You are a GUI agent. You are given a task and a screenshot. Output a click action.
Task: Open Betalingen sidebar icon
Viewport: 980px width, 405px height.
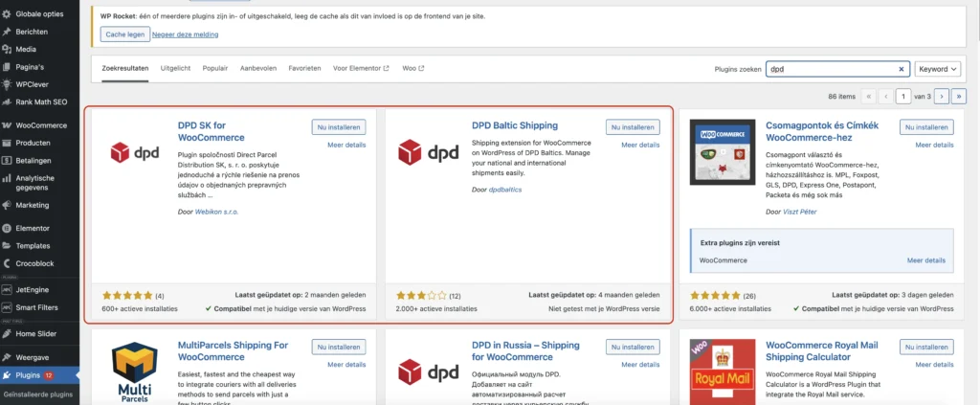pyautogui.click(x=7, y=160)
